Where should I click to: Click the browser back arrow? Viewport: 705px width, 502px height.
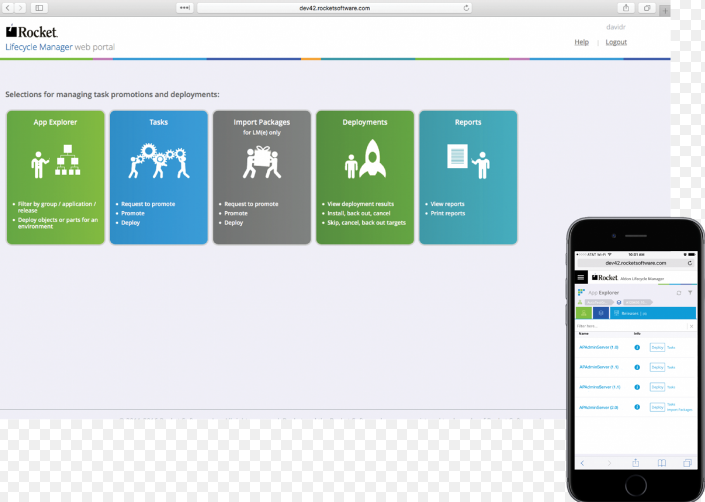click(9, 7)
